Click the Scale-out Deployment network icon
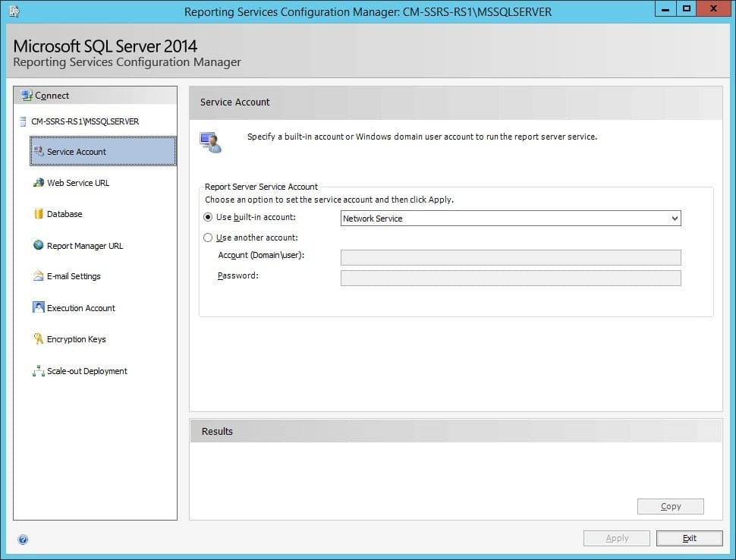This screenshot has height=560, width=736. 39,371
